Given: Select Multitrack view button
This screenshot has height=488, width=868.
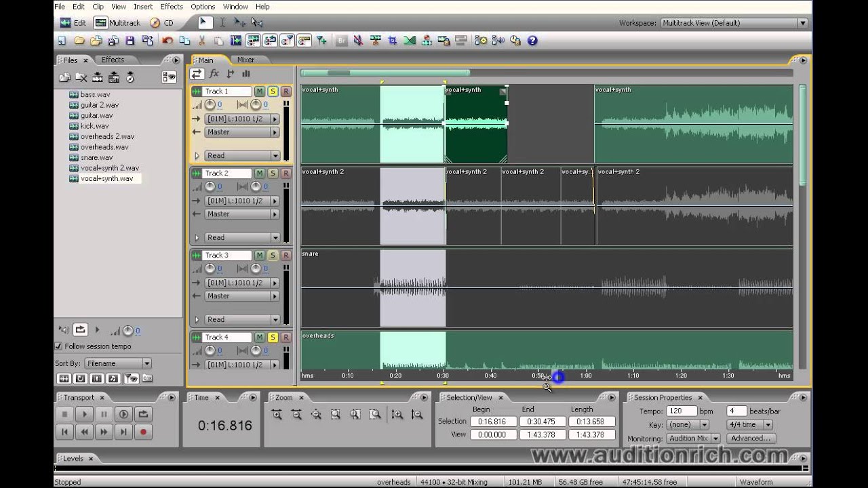Looking at the screenshot, I should (x=119, y=22).
